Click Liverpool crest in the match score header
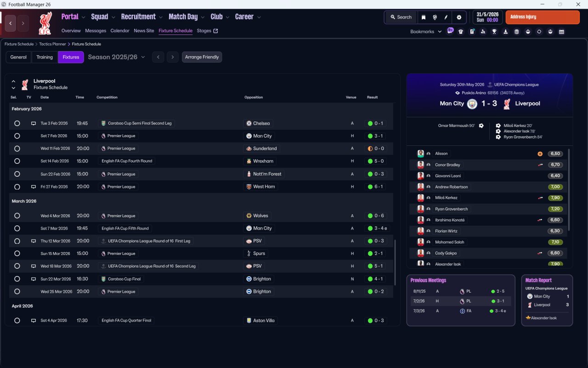Viewport: 588px width, 368px height. coord(507,103)
